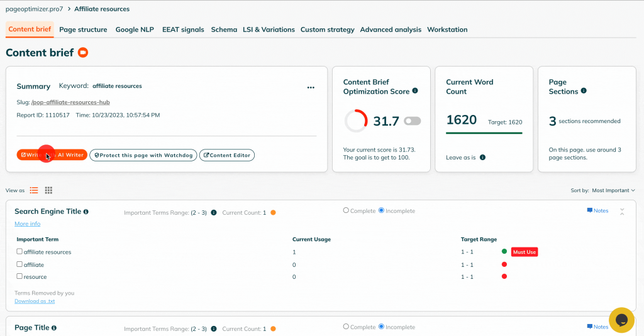Mark Search Engine Title as Incomplete
The height and width of the screenshot is (336, 644).
tap(381, 210)
